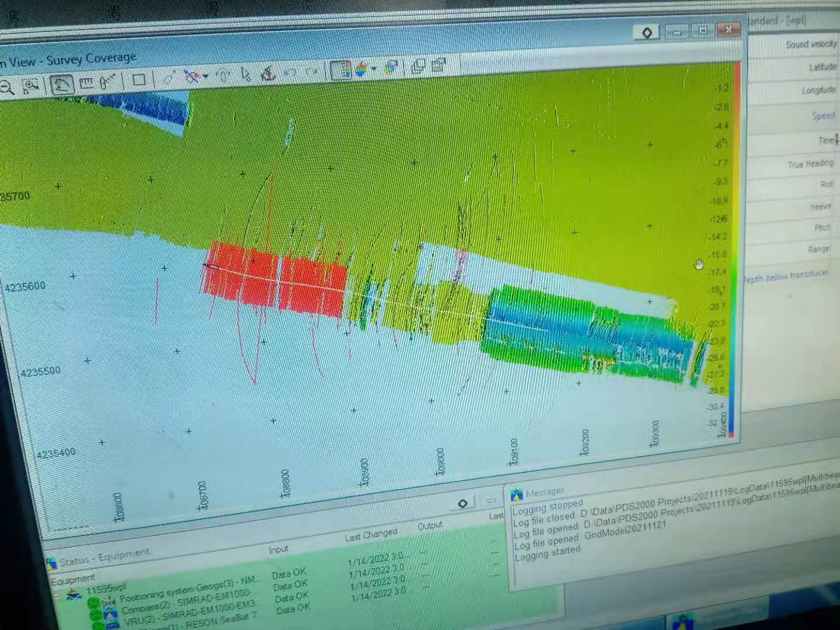The height and width of the screenshot is (630, 840).
Task: Click the Longitude label in right panel
Action: [x=818, y=90]
